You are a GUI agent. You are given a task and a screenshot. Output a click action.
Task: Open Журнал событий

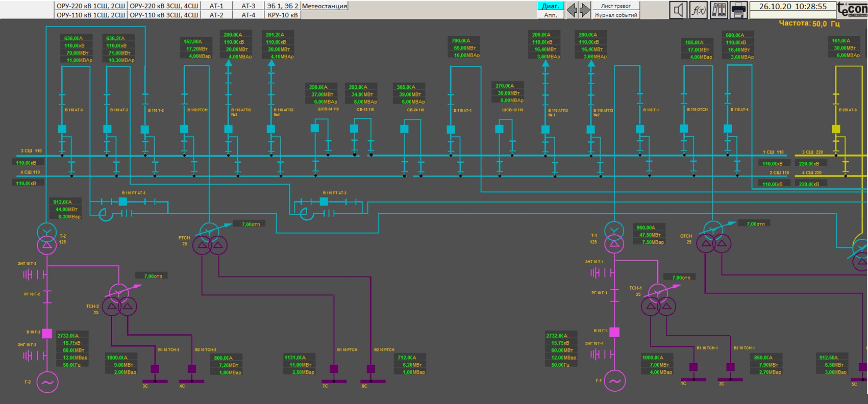[x=615, y=15]
